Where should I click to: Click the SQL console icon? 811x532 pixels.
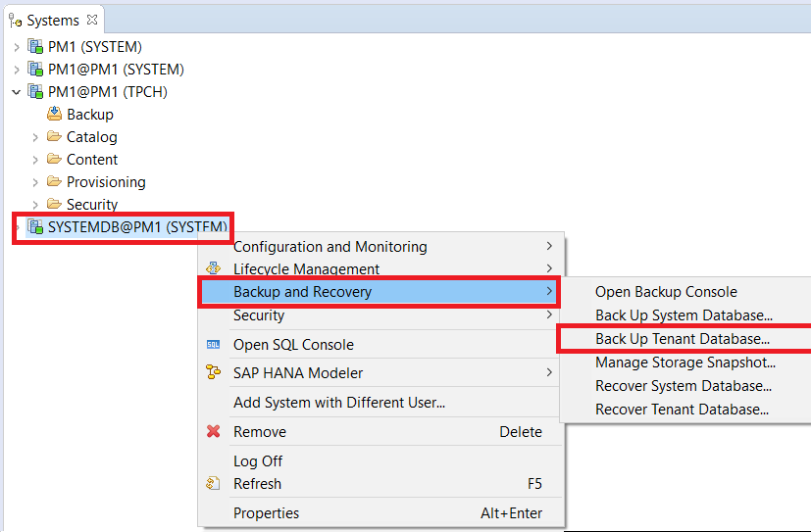click(x=213, y=345)
